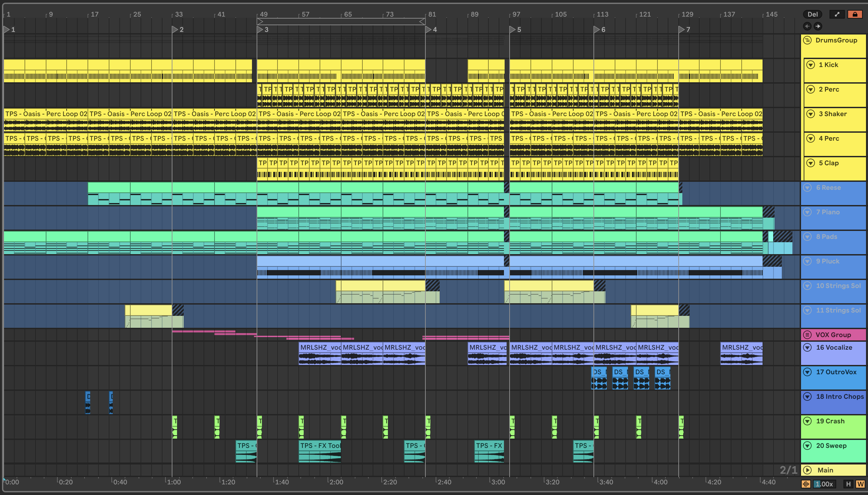
Task: Select the Main track title
Action: pos(825,470)
